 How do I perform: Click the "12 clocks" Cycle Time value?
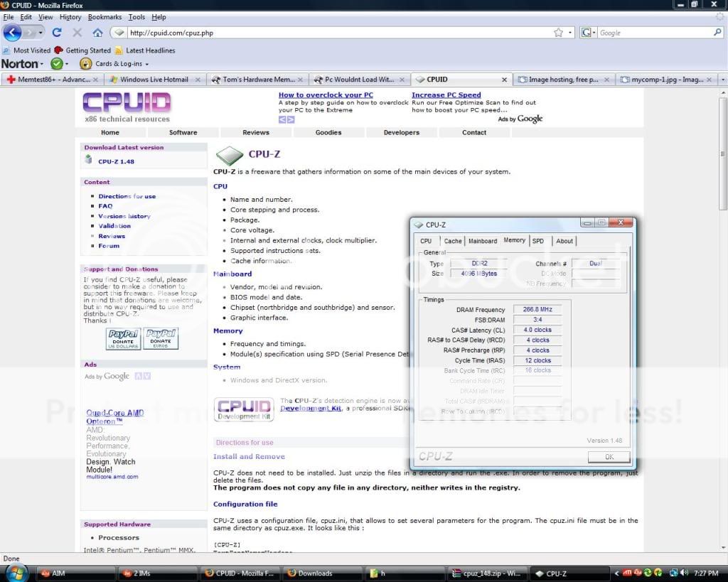coord(537,360)
